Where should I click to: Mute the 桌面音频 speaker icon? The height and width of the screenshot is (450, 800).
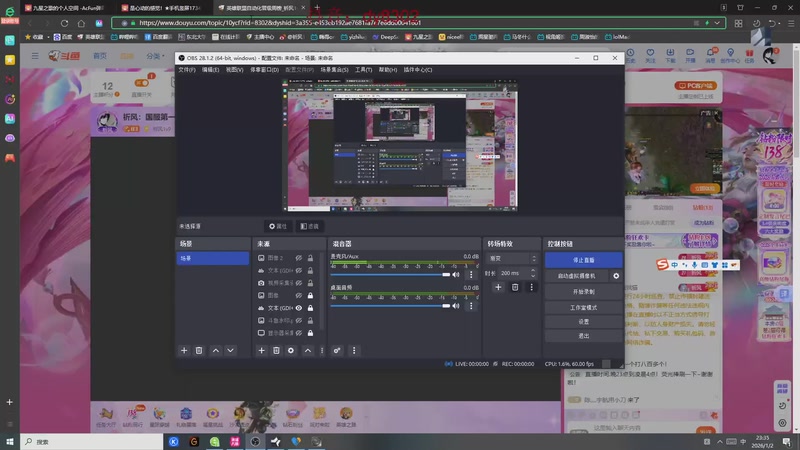tap(456, 306)
